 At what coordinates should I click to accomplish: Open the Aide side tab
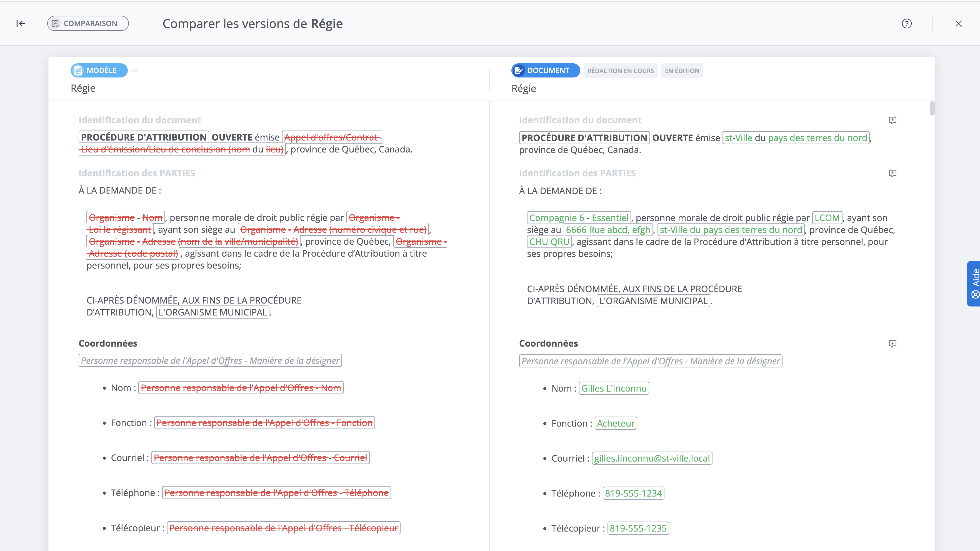(x=974, y=284)
